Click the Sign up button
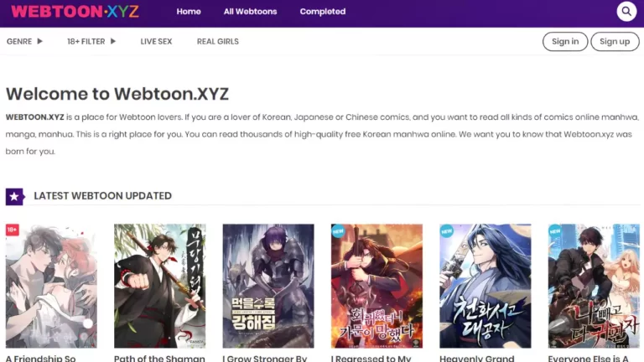This screenshot has width=644, height=362. point(615,41)
